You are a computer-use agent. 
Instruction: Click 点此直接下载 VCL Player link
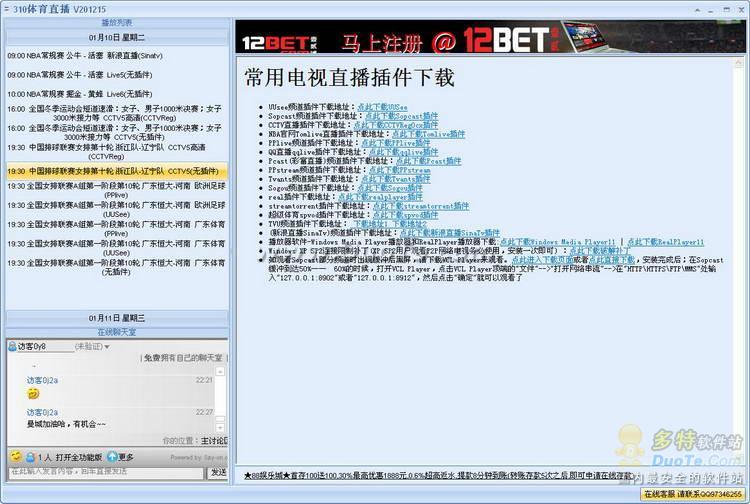pyautogui.click(x=612, y=260)
